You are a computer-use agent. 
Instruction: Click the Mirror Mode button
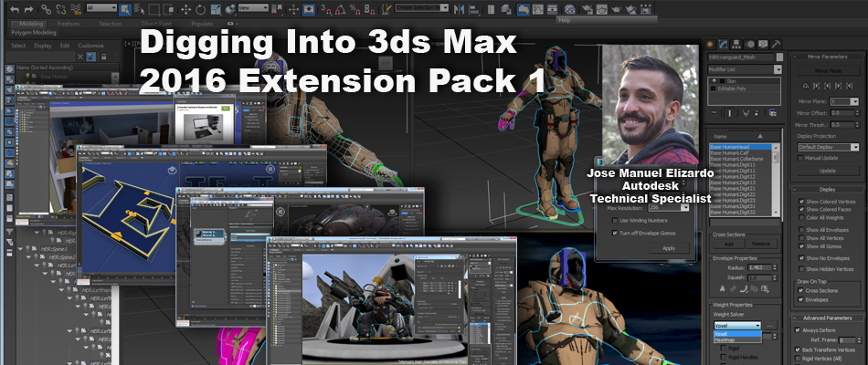[x=828, y=71]
